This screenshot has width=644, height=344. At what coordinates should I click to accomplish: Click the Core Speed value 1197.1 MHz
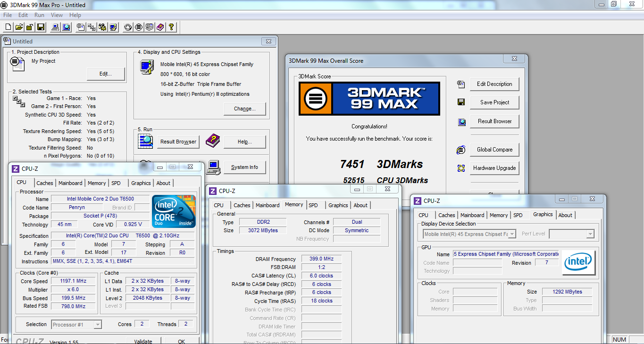coord(73,281)
